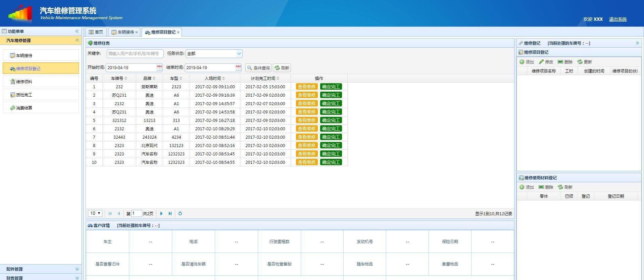Sort the table by 入场时间 column
644x280 pixels.
[x=215, y=78]
